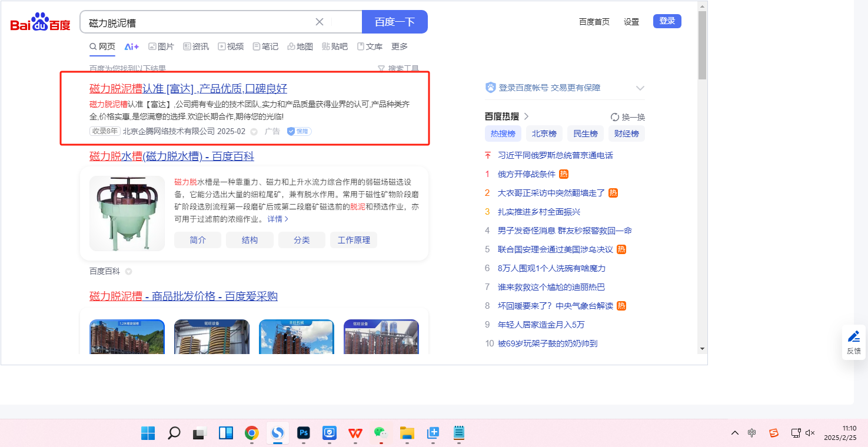Click the Baidu logo
The height and width of the screenshot is (447, 868).
point(40,23)
